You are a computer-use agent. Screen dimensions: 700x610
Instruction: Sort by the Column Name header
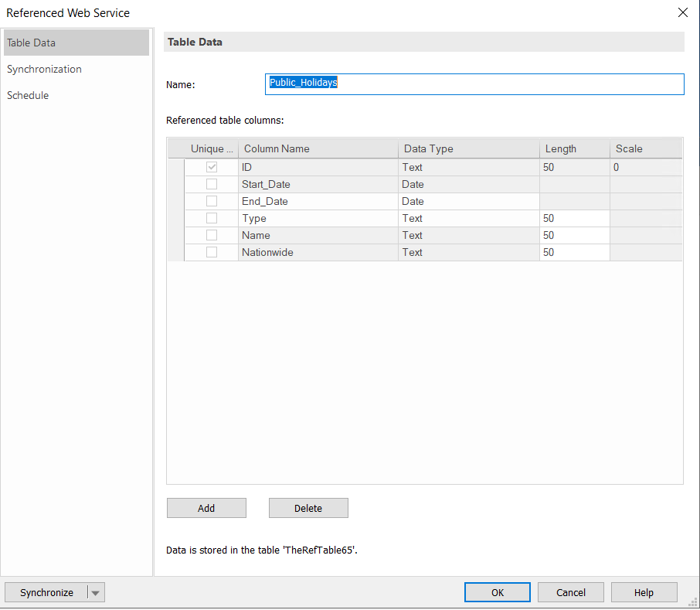[x=318, y=148]
